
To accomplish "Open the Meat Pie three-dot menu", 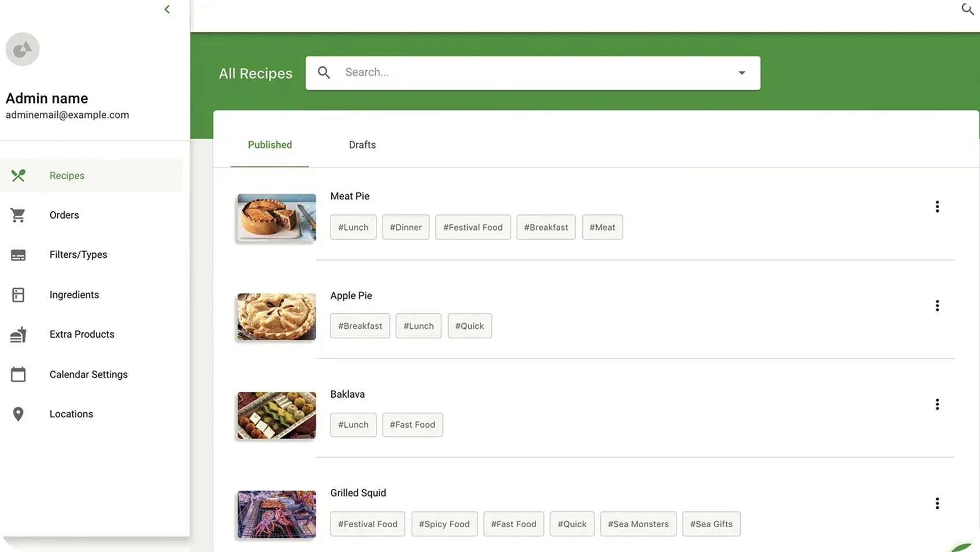I will click(x=937, y=207).
